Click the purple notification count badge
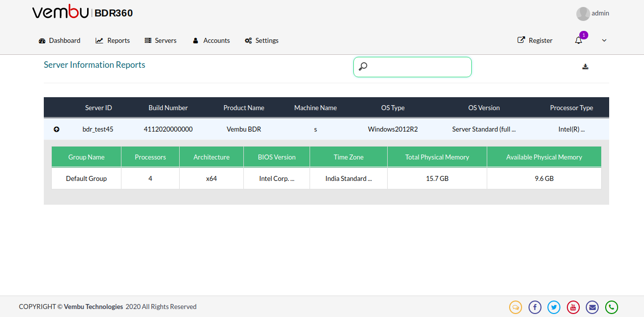Screen dimensions: 644x317 pyautogui.click(x=584, y=35)
